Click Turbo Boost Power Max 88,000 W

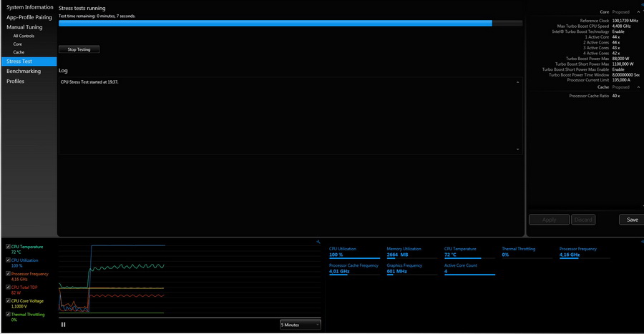620,59
